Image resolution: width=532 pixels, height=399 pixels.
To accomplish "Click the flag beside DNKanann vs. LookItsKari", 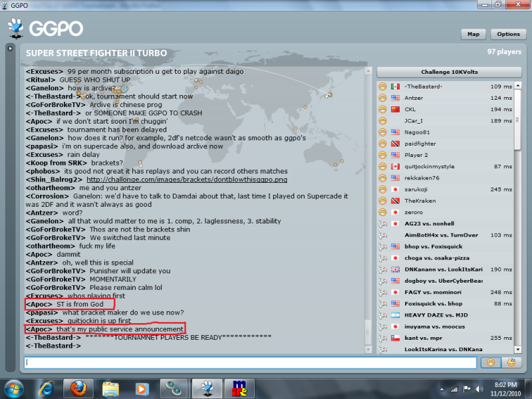I will pos(395,269).
